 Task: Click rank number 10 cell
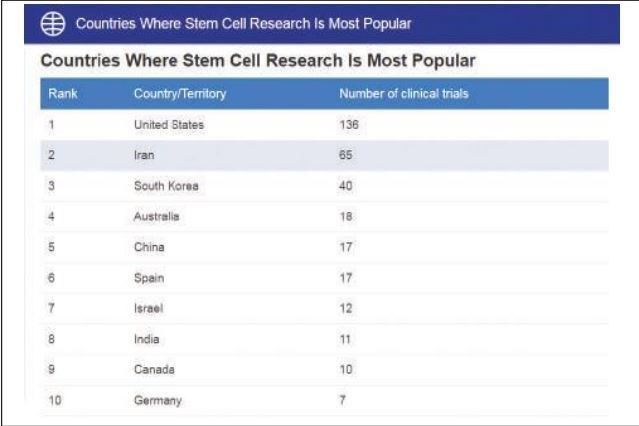[x=53, y=401]
